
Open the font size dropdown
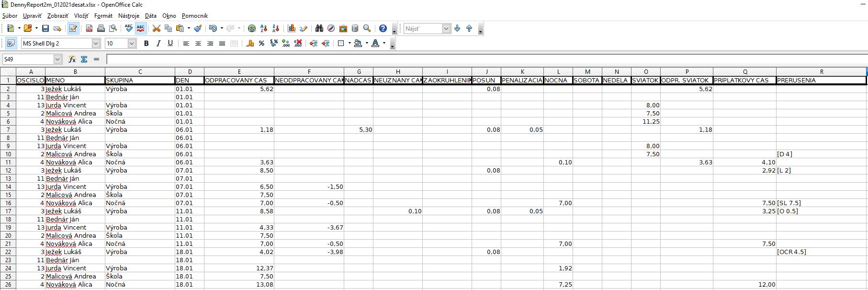click(132, 44)
